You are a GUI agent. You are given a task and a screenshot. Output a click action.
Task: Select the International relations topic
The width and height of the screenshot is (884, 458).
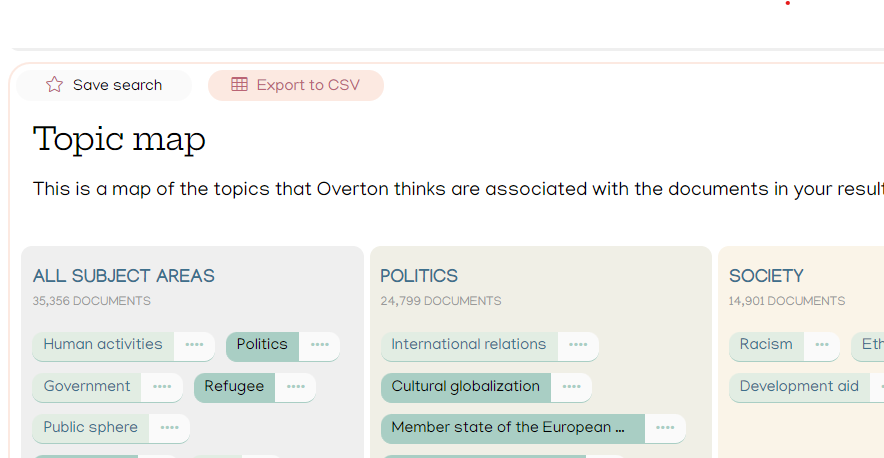click(x=469, y=345)
